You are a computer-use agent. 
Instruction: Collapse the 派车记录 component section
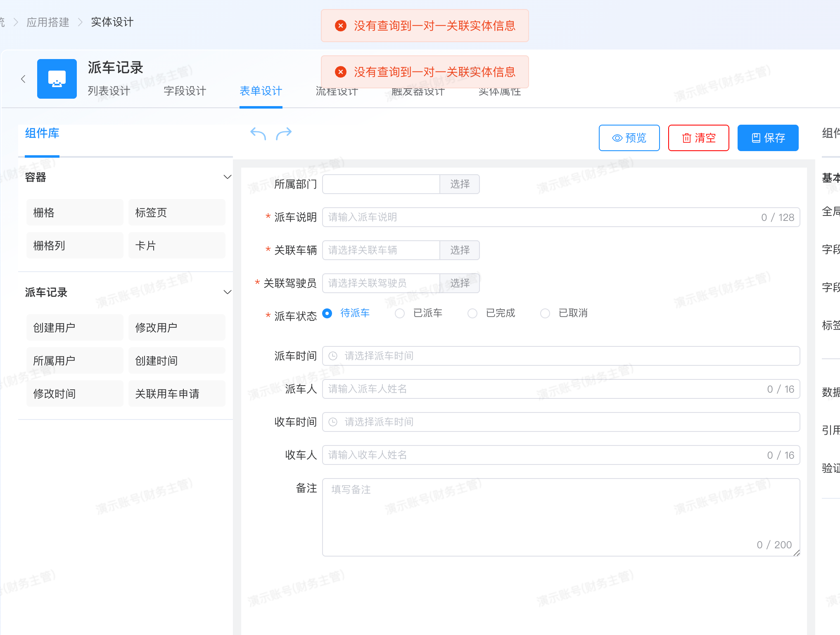[x=227, y=292]
